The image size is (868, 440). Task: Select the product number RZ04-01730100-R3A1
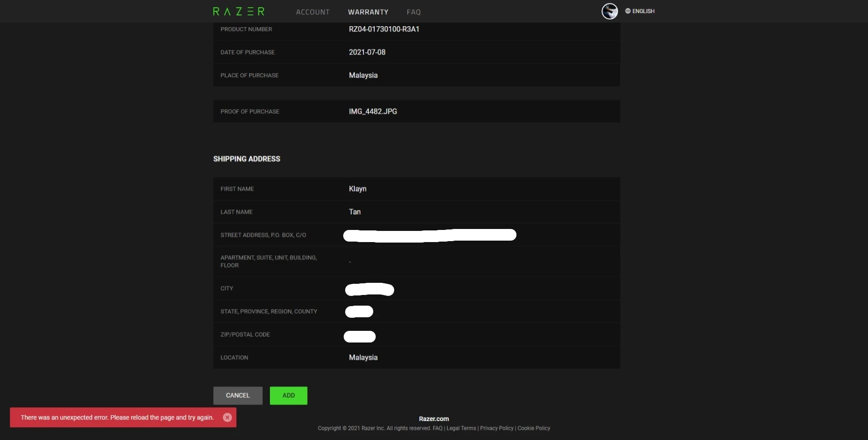pos(384,29)
